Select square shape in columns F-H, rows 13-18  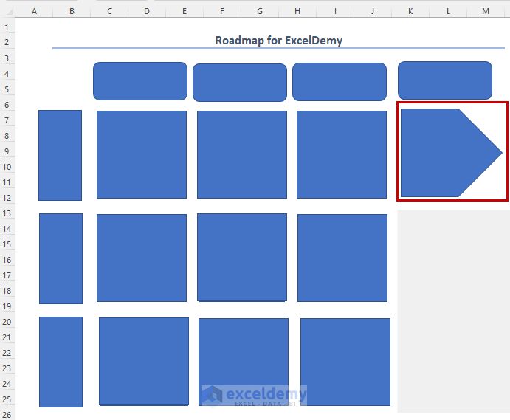(x=242, y=258)
